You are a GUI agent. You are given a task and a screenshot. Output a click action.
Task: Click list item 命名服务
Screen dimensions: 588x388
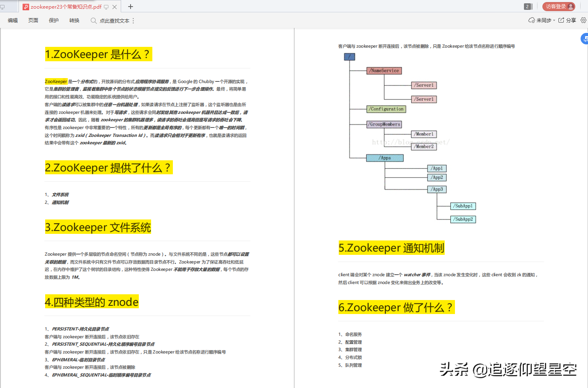tap(354, 335)
